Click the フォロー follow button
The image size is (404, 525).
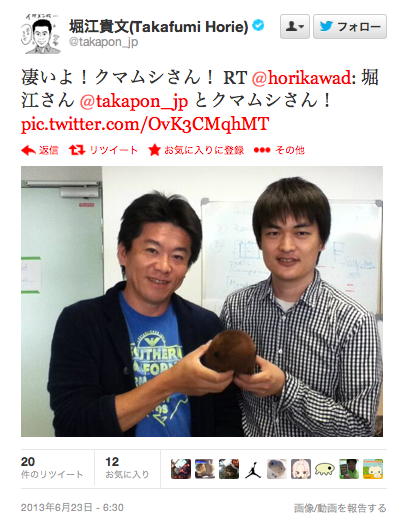click(x=350, y=26)
